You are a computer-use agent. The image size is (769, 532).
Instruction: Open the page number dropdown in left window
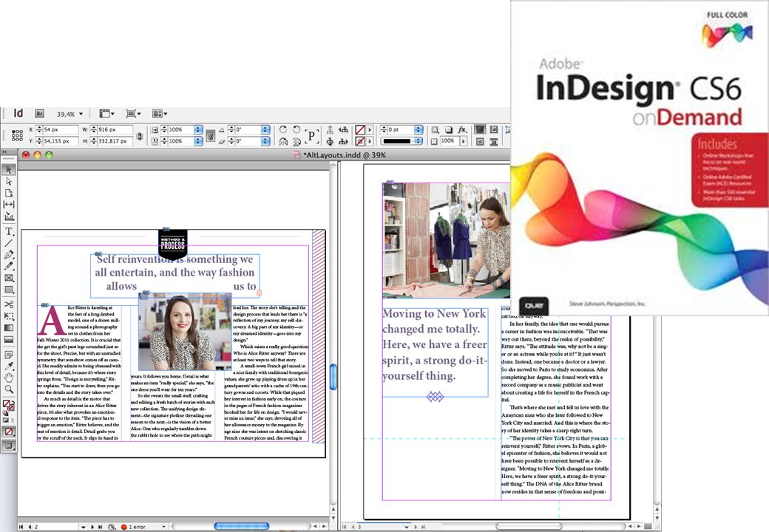tap(83, 527)
